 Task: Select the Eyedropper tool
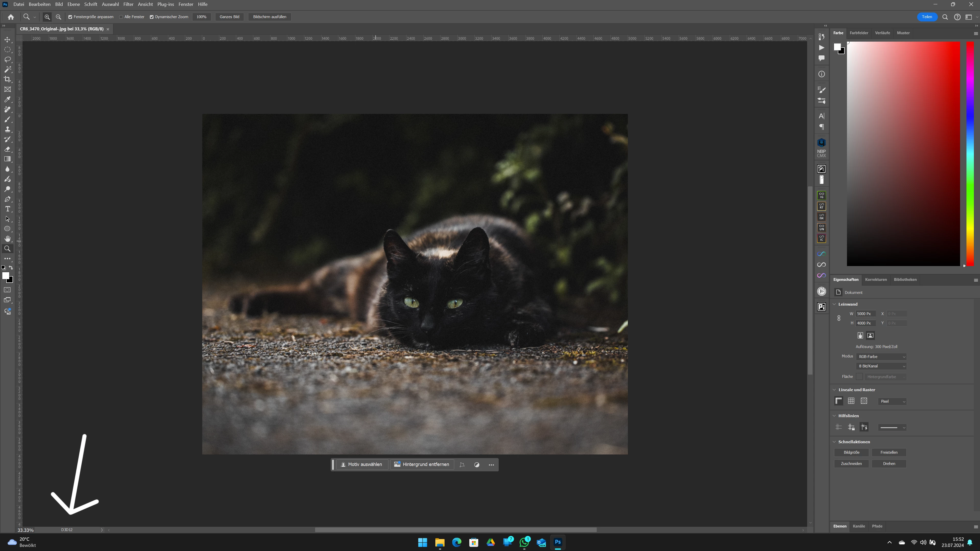point(7,99)
